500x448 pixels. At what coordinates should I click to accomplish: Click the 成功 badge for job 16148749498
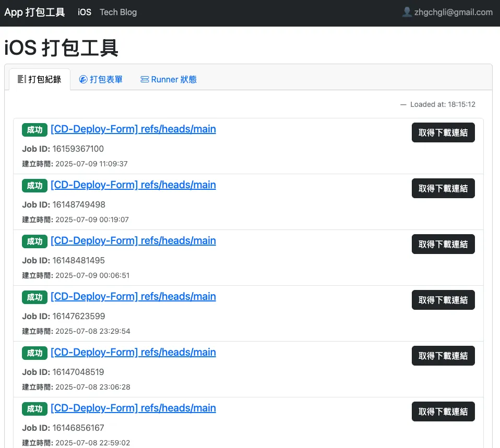(34, 186)
